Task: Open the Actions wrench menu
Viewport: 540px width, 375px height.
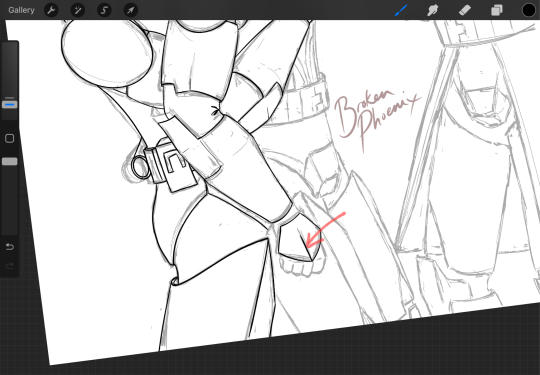Action: [x=51, y=10]
